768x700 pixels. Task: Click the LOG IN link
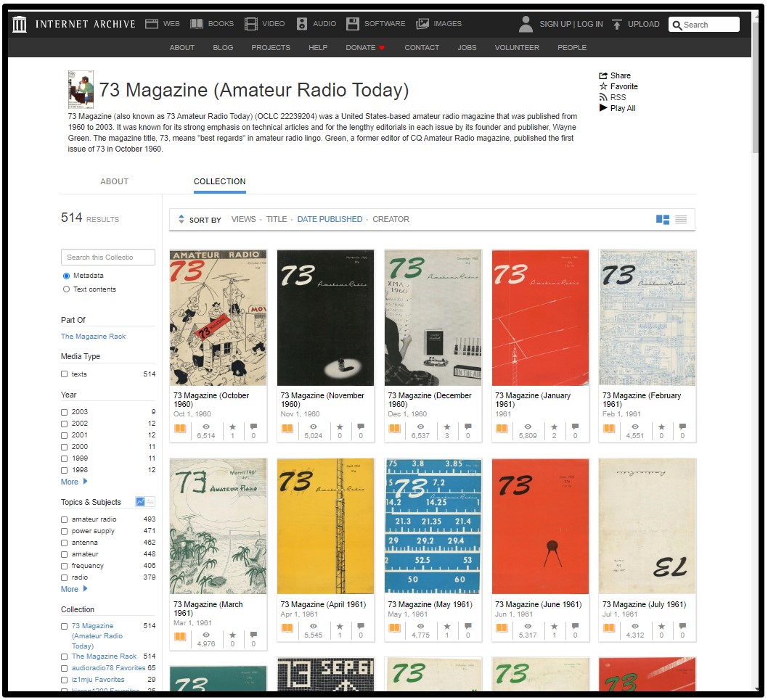589,24
